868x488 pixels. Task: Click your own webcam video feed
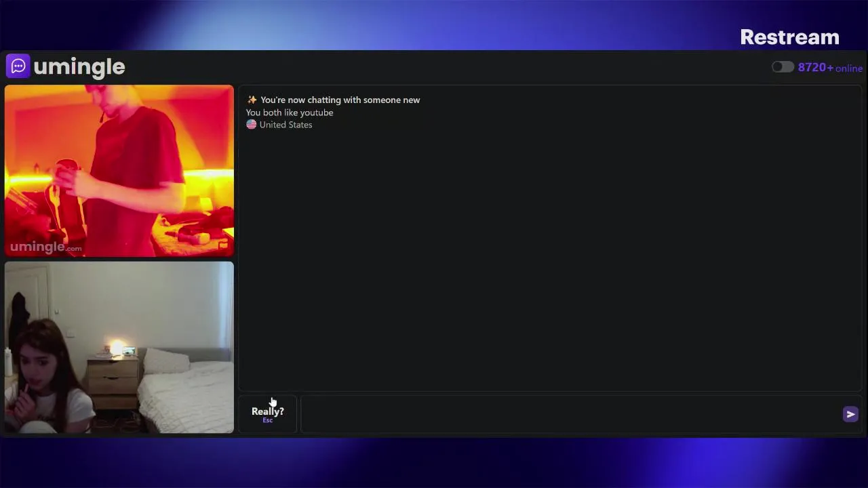(x=119, y=347)
